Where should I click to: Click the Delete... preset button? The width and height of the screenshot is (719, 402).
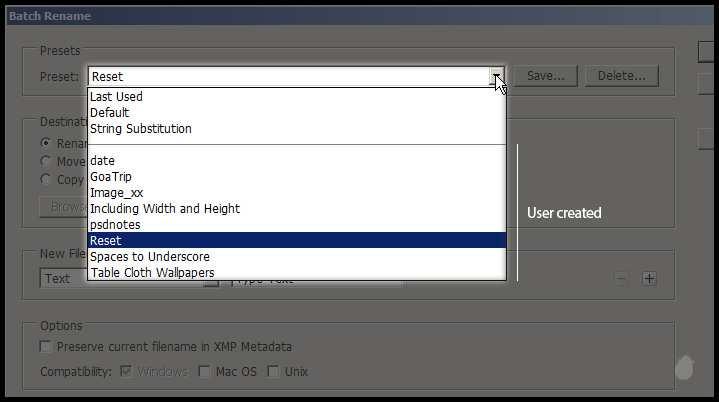(622, 76)
